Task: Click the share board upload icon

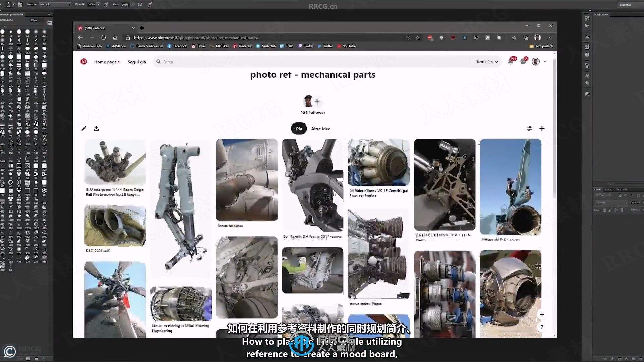Action: pyautogui.click(x=96, y=128)
